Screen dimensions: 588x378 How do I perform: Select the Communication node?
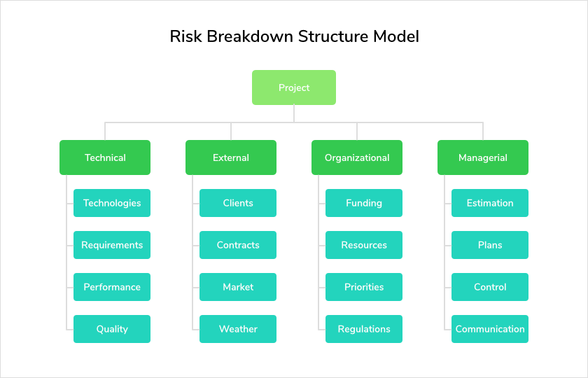coord(490,329)
